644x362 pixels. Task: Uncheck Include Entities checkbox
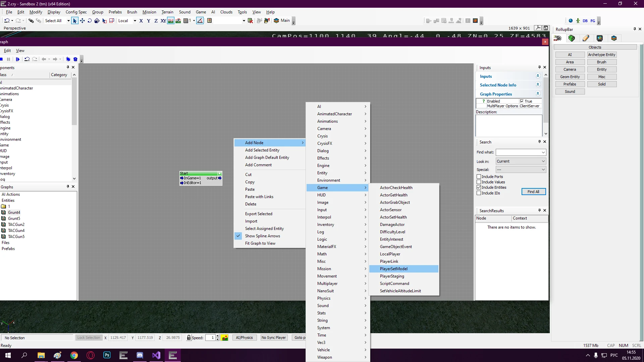tap(479, 187)
